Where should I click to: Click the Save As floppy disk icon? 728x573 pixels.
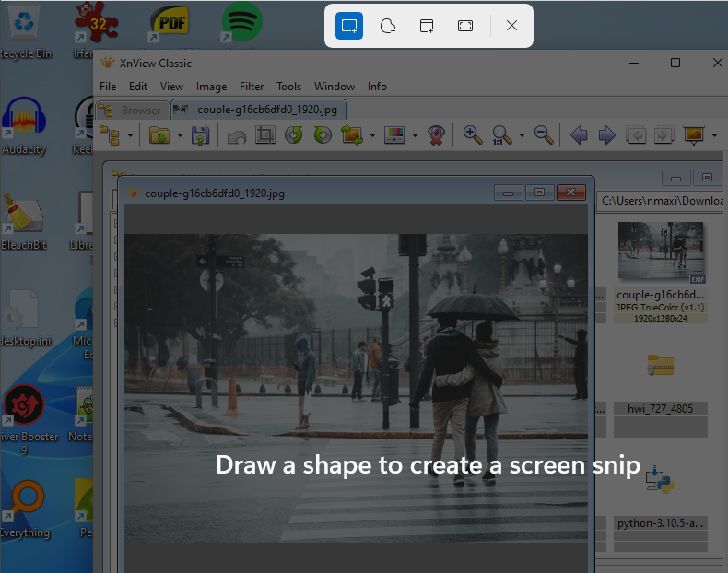coord(200,135)
